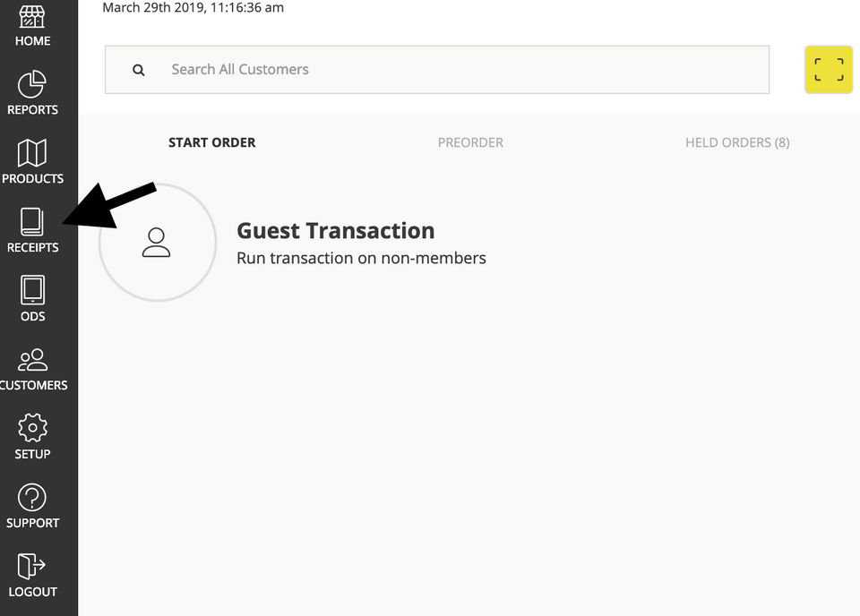Open Receipts book icon in sidebar
This screenshot has height=616, width=860.
click(32, 222)
